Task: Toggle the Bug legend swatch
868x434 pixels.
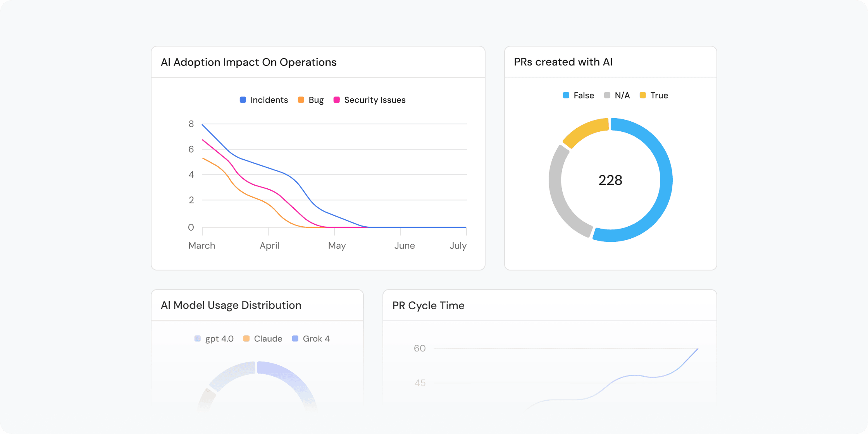Action: tap(301, 100)
